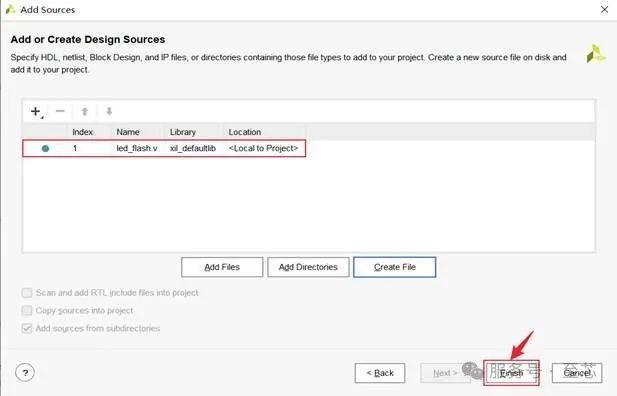This screenshot has width=617, height=396.
Task: Uncheck Add sources from subdirectories
Action: pyautogui.click(x=27, y=328)
